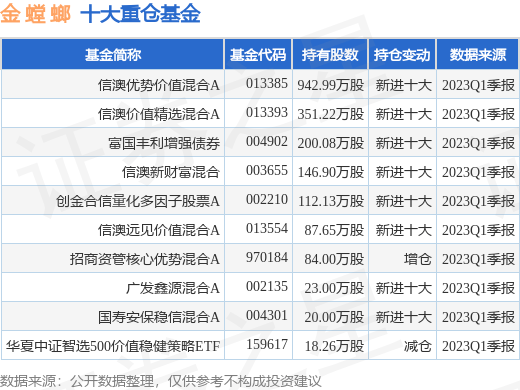Click the 减仓 position change cell
The width and height of the screenshot is (520, 390).
click(x=418, y=346)
